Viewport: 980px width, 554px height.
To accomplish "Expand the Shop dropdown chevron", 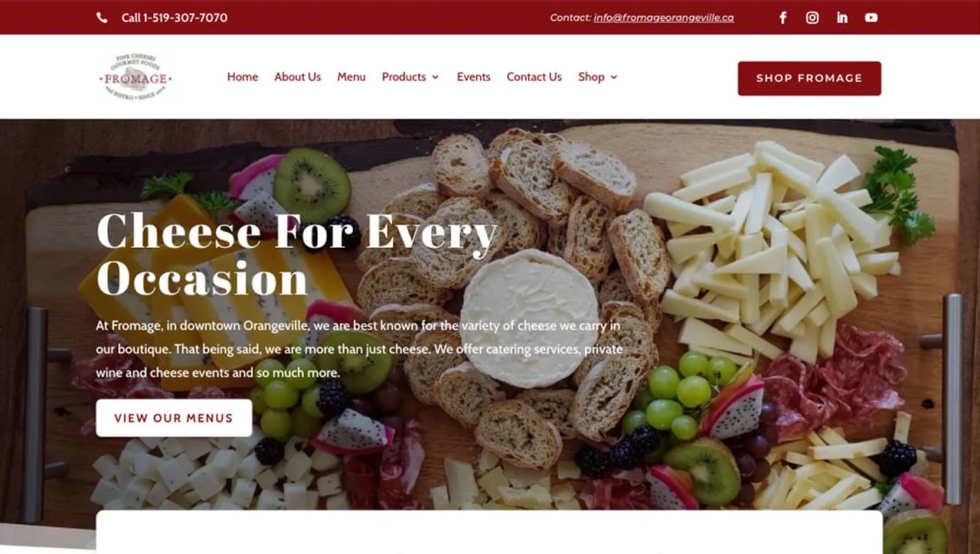I will (x=613, y=77).
